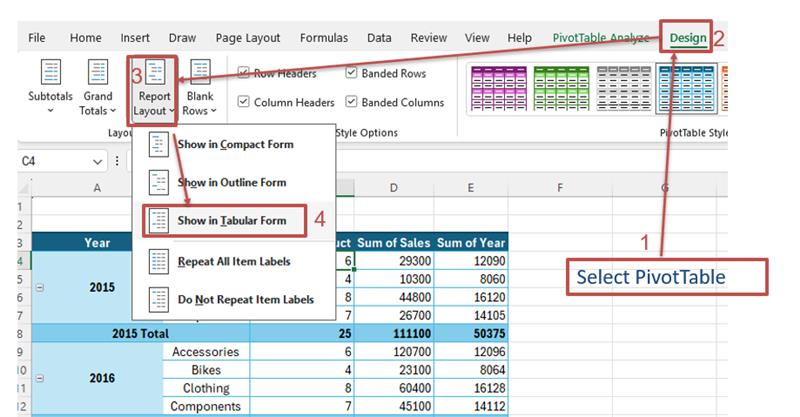
Task: Open the Name Box dropdown arrow
Action: [97, 162]
